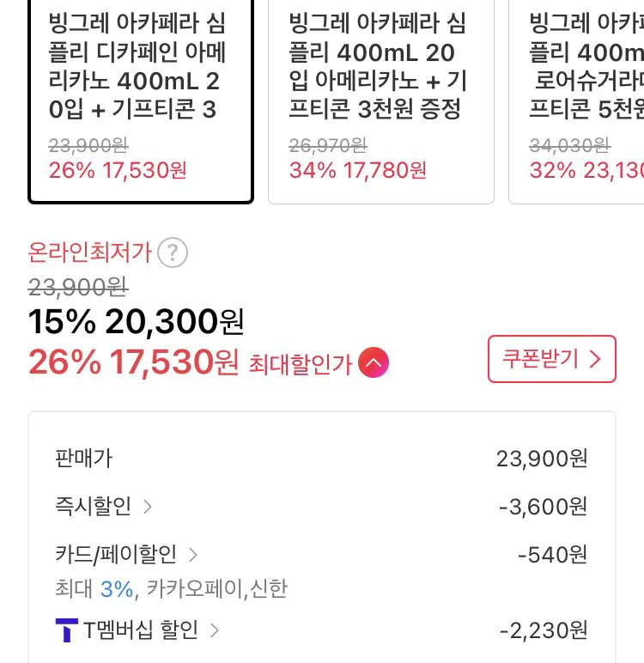
Task: Select the 로어슈거라떼 option card
Action: 577,101
